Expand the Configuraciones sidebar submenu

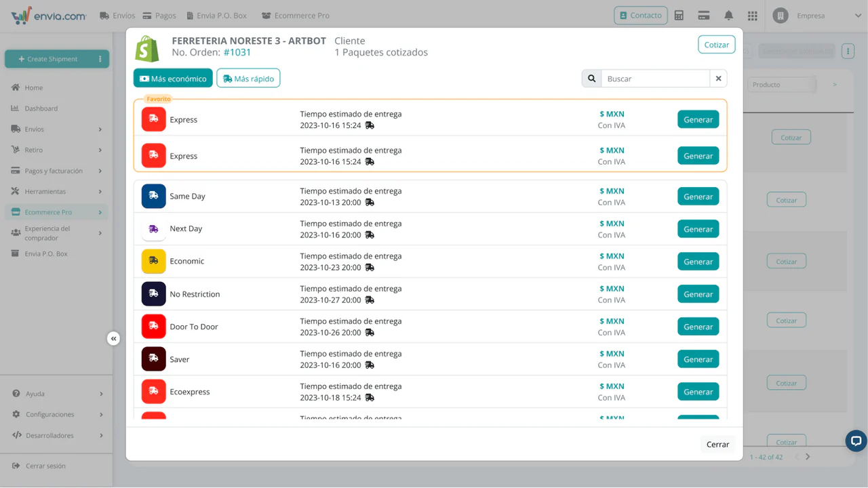click(x=101, y=415)
